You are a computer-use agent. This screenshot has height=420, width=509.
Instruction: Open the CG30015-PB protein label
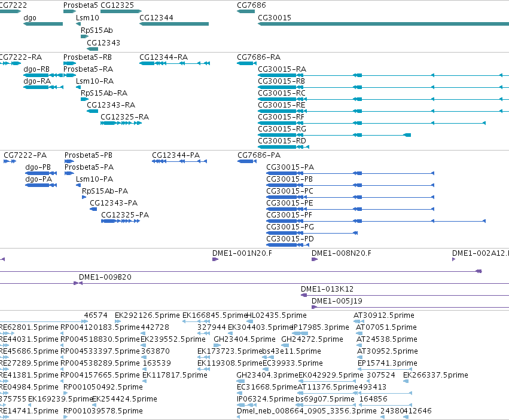click(x=289, y=179)
